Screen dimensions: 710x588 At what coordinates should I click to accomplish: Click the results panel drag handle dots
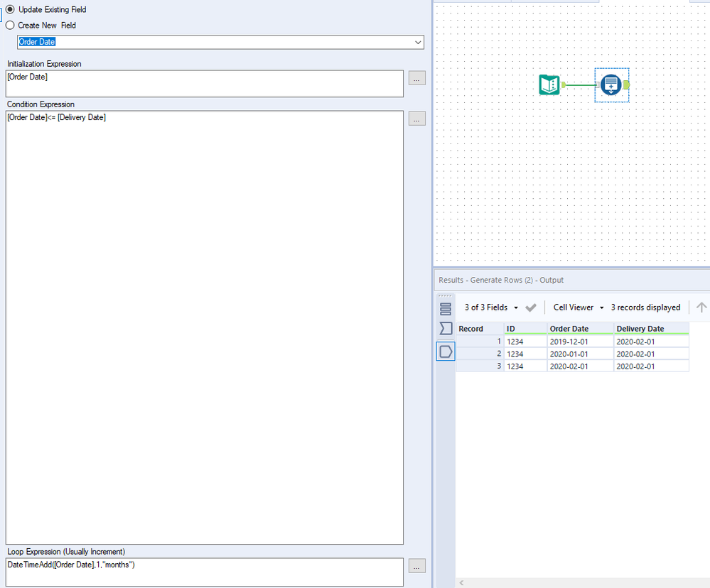446,296
